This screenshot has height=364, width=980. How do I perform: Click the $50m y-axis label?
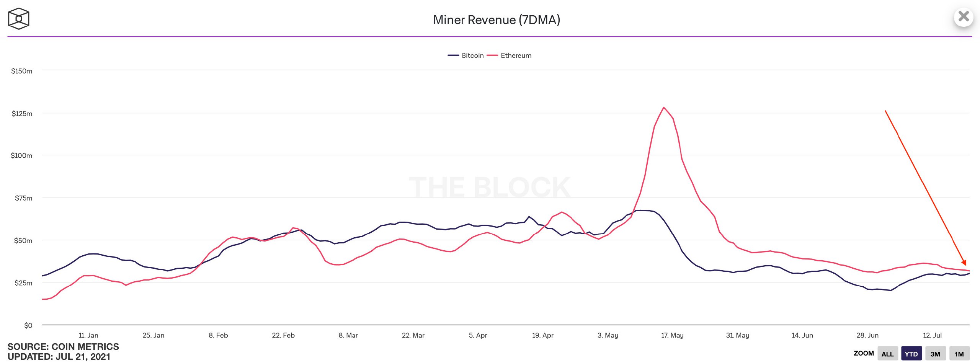coord(23,241)
